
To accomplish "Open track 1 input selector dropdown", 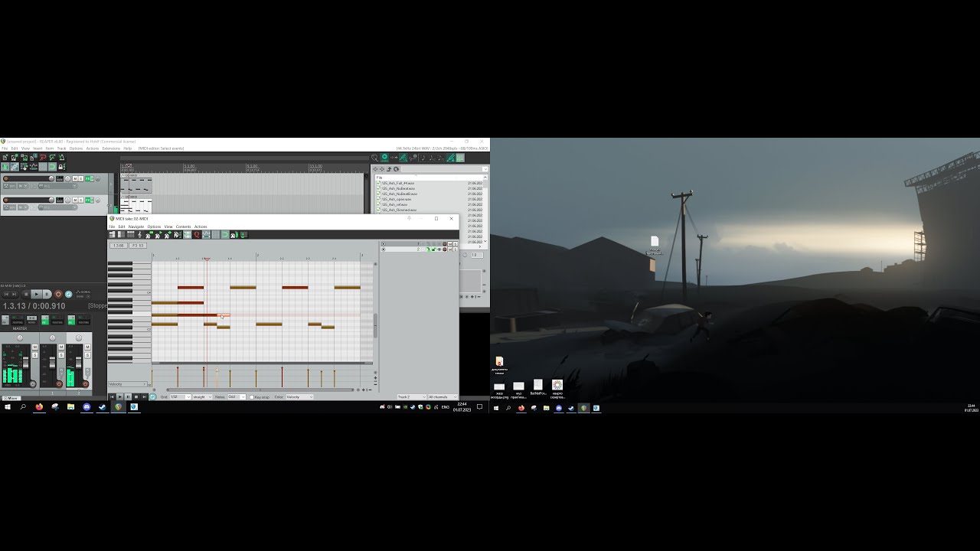I will pyautogui.click(x=58, y=186).
